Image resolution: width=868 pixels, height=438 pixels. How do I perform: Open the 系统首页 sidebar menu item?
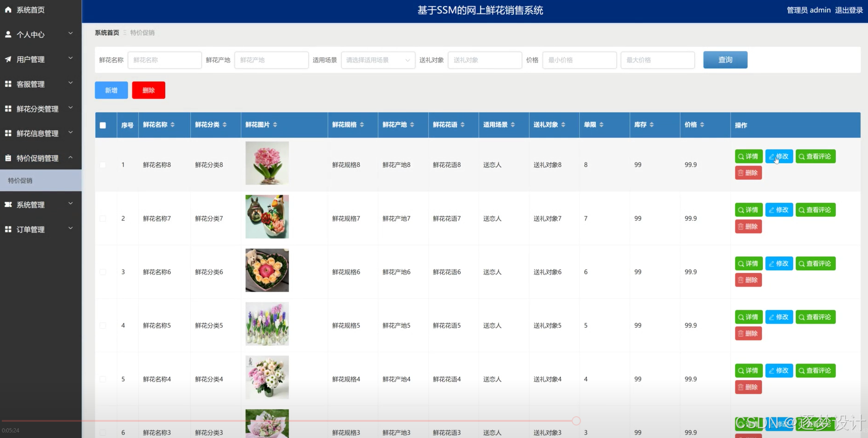pos(41,10)
